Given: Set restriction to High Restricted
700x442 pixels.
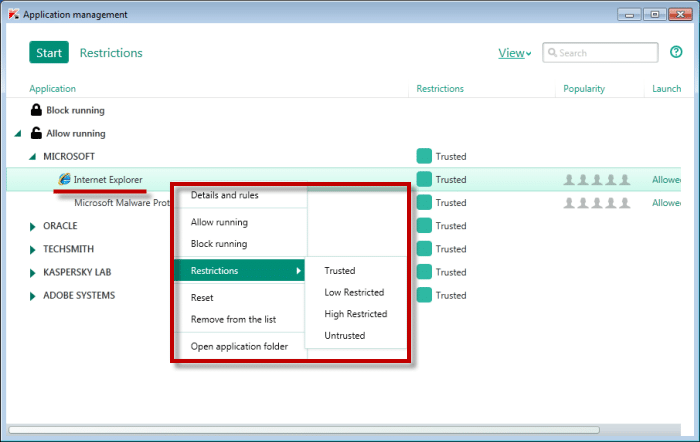Looking at the screenshot, I should (355, 314).
